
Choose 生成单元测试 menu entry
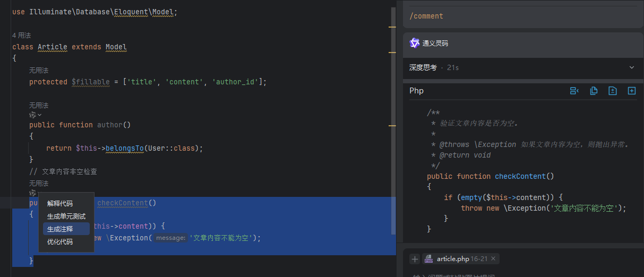coord(66,217)
